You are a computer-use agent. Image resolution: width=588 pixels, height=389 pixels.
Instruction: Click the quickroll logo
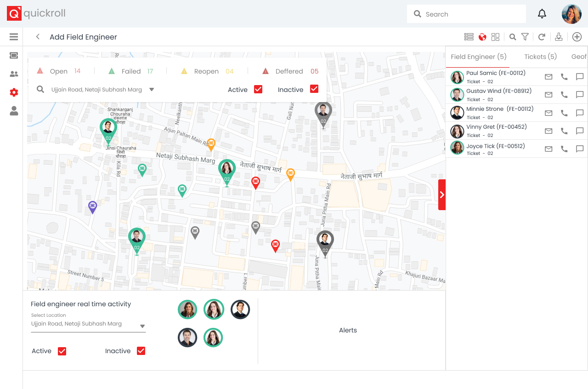(x=36, y=13)
